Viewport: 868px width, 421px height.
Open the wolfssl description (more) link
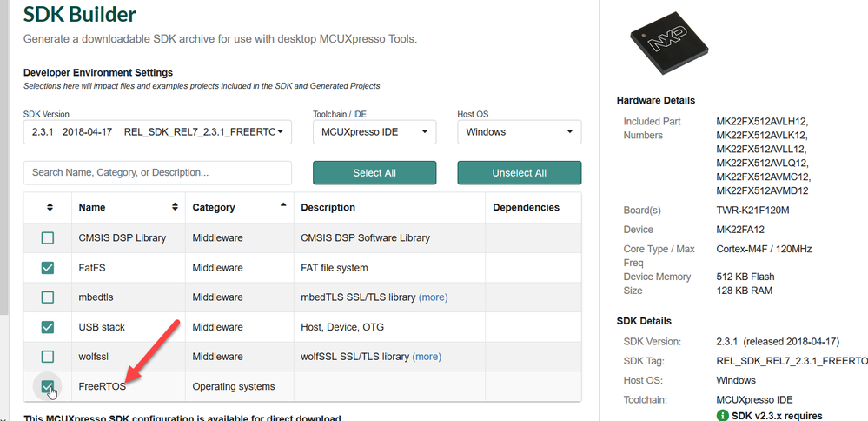point(427,356)
